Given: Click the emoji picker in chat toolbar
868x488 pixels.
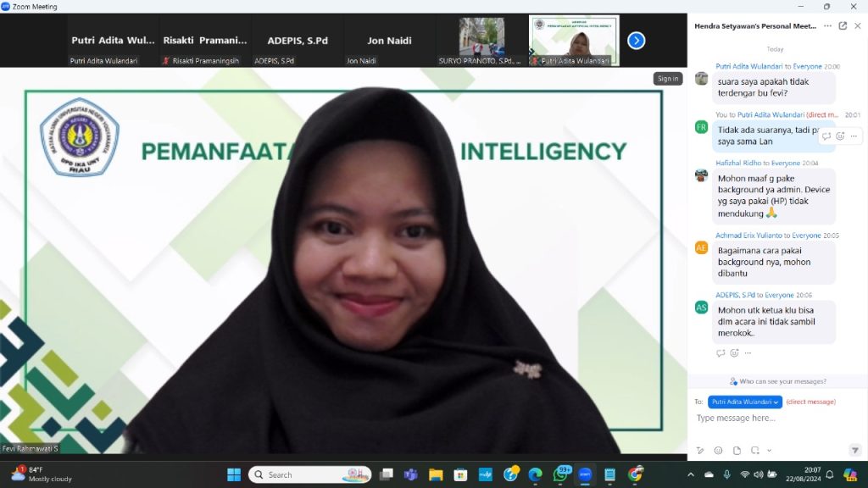Looking at the screenshot, I should pos(718,450).
